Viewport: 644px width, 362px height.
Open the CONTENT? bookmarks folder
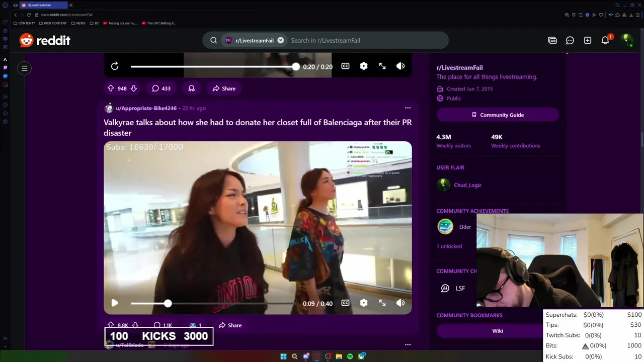click(x=24, y=23)
